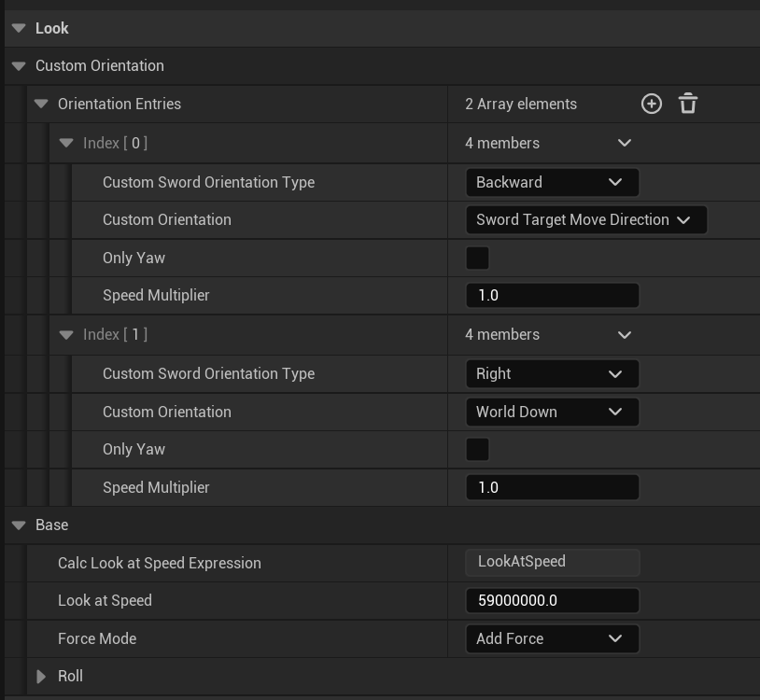Toggle Only Yaw checkbox for Index 0
Image resolution: width=760 pixels, height=700 pixels.
pos(477,258)
